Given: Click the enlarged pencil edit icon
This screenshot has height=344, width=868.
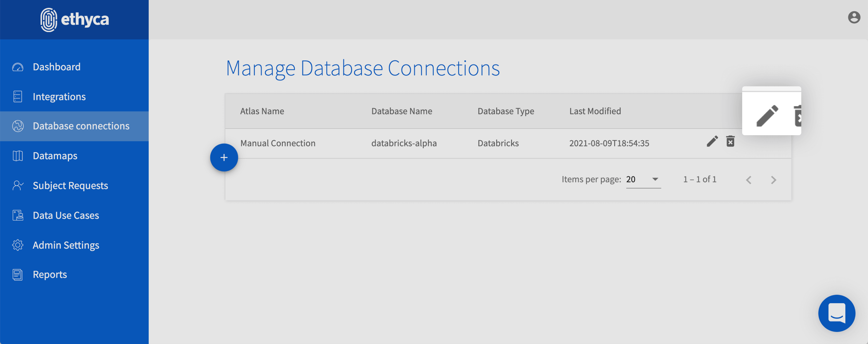Looking at the screenshot, I should (x=767, y=116).
